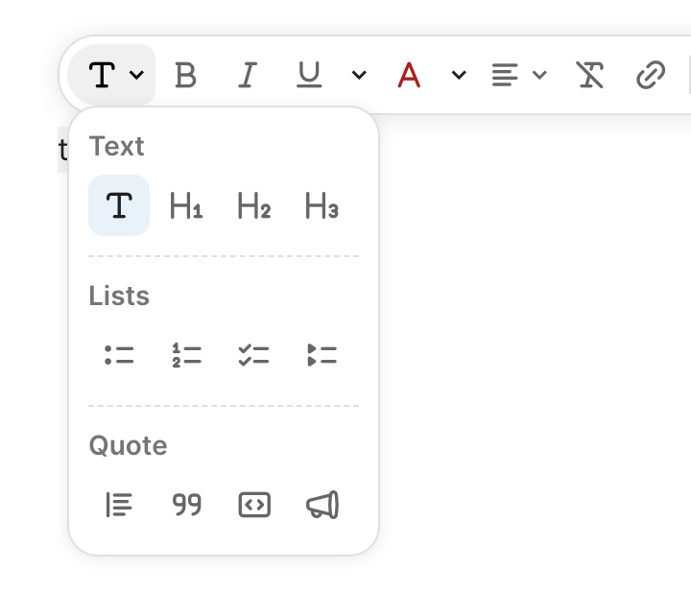The height and width of the screenshot is (616, 691).
Task: Open font color options arrow
Action: pyautogui.click(x=459, y=75)
